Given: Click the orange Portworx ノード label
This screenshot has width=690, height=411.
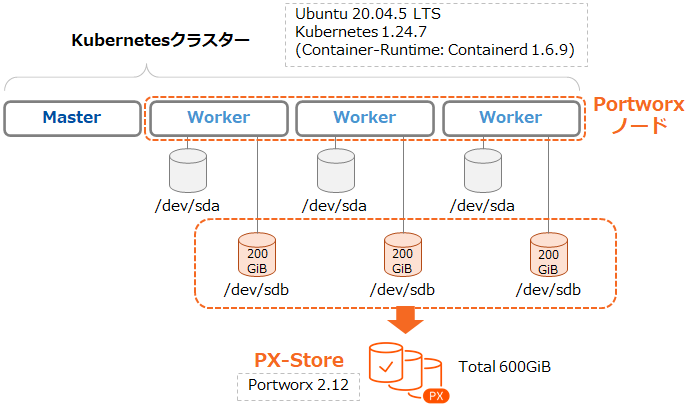Looking at the screenshot, I should pos(639,114).
